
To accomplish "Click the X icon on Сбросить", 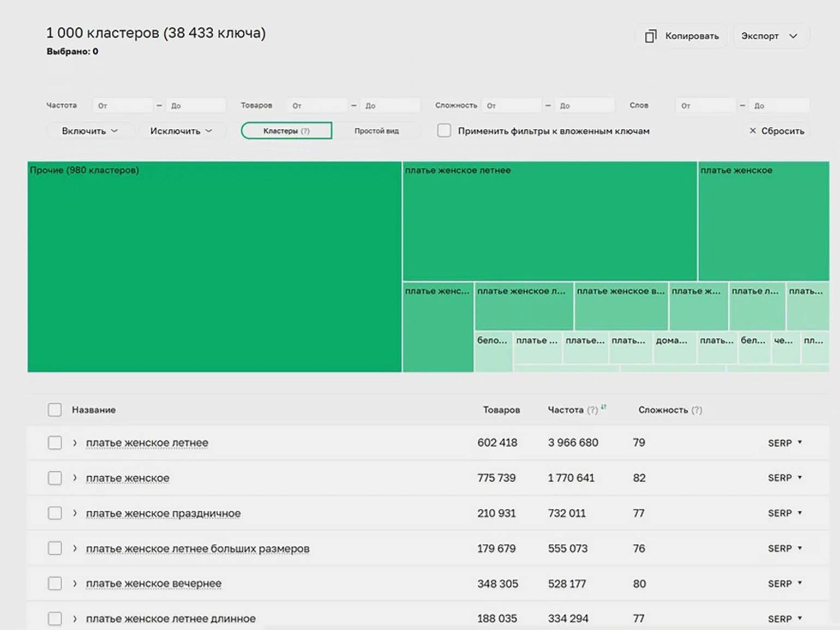I will (x=753, y=131).
